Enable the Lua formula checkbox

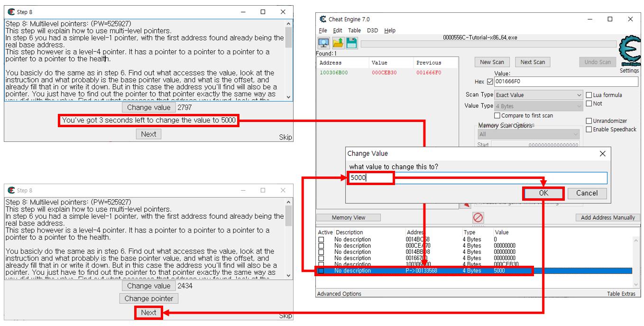tap(589, 95)
